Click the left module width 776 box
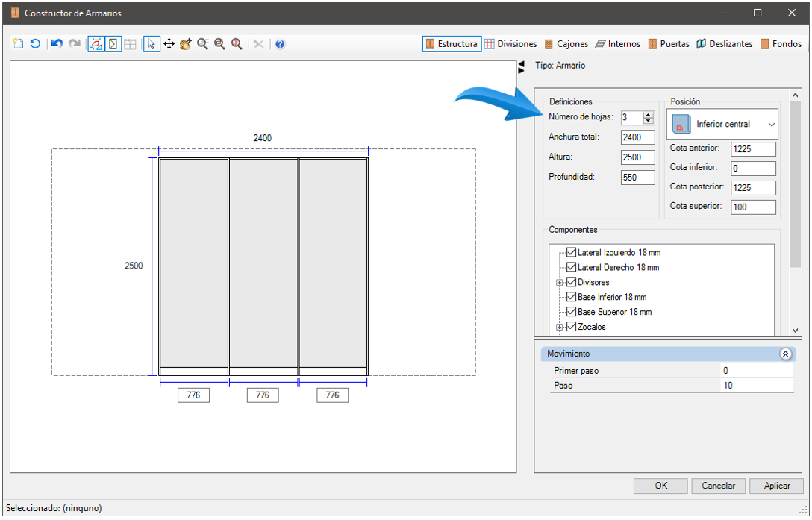Screen dimensions: 812x520 193,395
